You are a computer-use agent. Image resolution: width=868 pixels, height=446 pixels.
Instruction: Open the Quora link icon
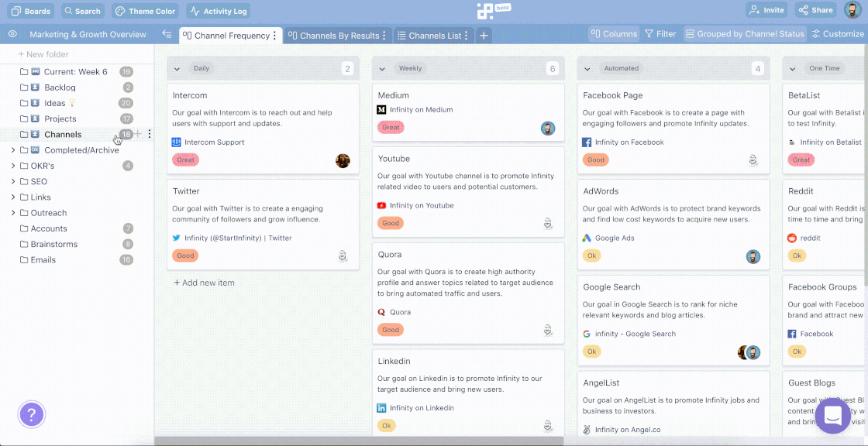coord(381,312)
